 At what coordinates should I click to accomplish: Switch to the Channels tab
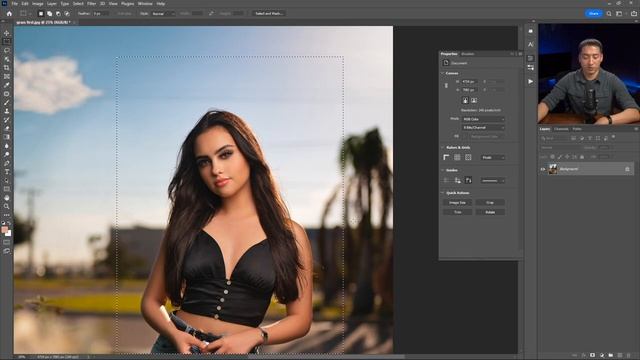(x=561, y=129)
